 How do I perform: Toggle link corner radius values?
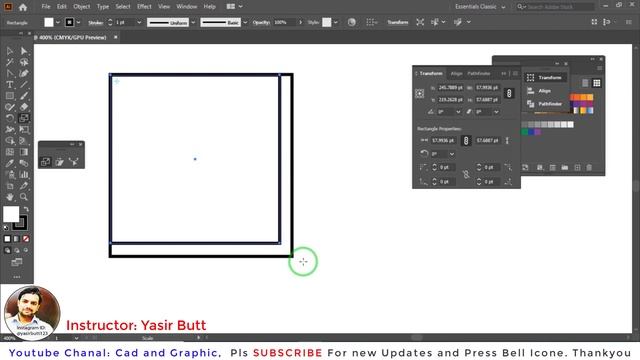click(x=466, y=174)
